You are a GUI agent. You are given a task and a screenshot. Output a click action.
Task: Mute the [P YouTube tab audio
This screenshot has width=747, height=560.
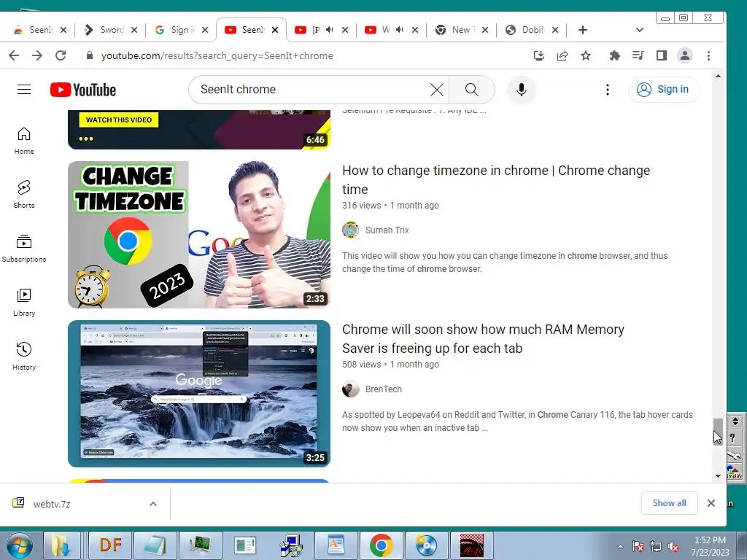pos(330,30)
